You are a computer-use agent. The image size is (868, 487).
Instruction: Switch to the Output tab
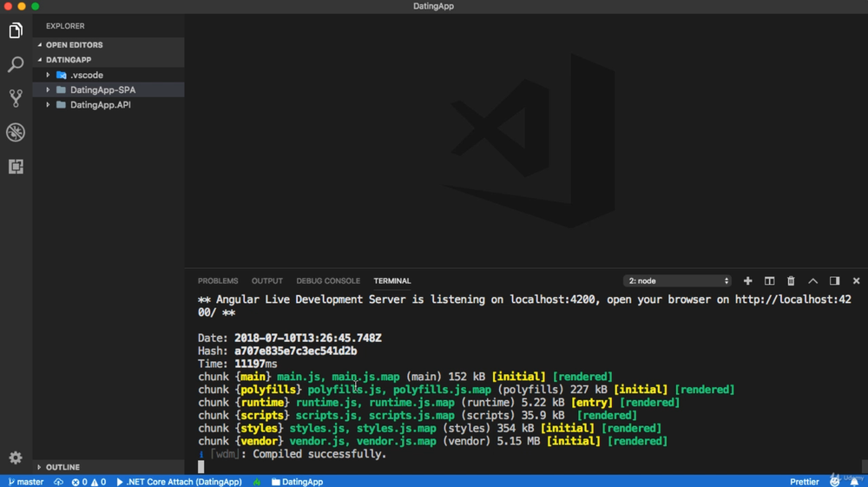click(266, 281)
